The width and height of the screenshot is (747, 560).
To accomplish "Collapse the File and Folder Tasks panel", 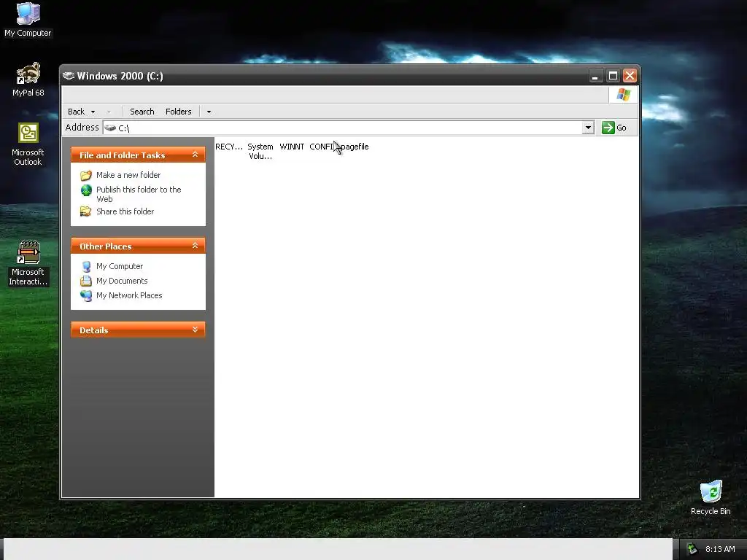I will [195, 155].
